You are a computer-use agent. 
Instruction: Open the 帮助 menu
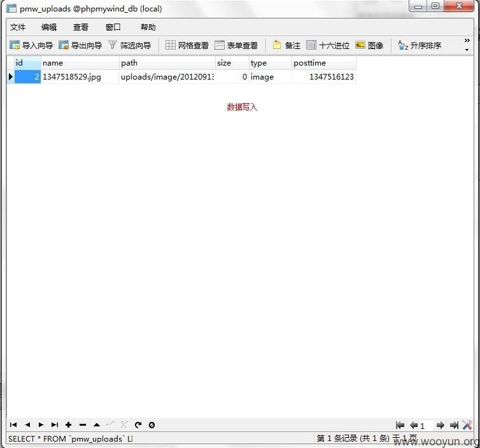coord(148,27)
